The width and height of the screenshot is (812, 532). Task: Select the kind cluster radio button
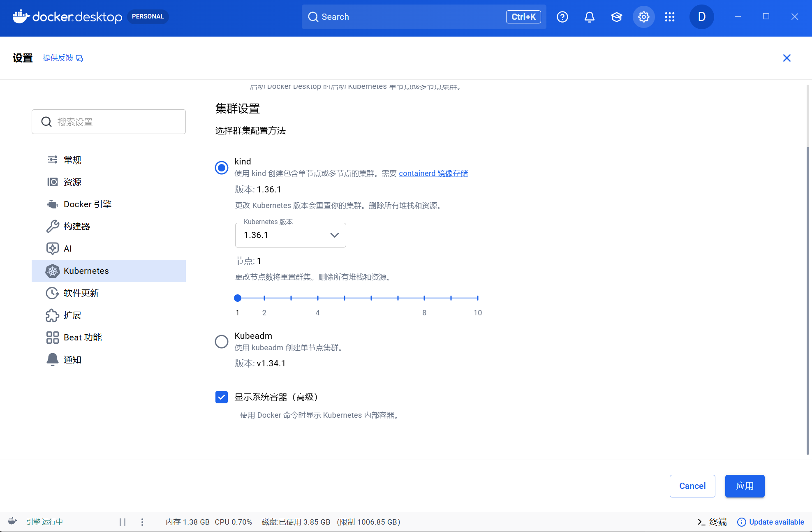point(222,168)
